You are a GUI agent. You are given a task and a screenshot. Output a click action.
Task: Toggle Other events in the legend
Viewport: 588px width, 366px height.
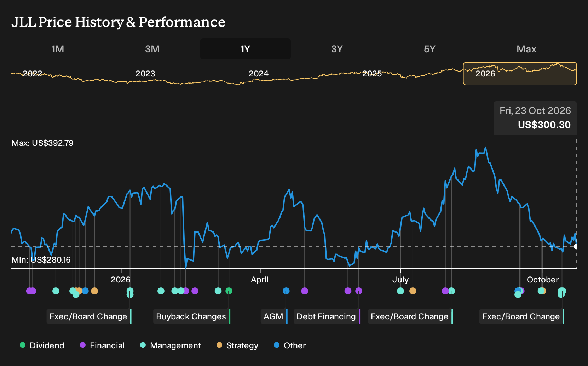pyautogui.click(x=290, y=345)
